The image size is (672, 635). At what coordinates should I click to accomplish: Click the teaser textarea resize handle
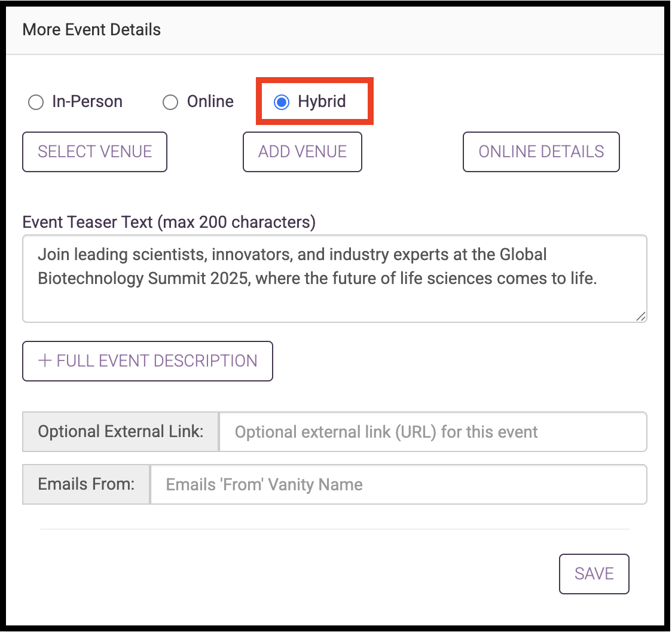[641, 317]
